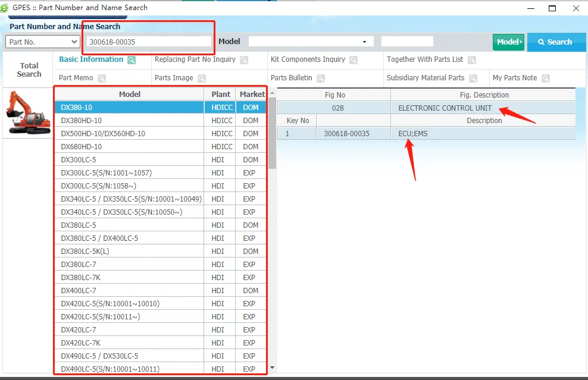Click magnifier icon beside My Parts Note
Screen dimensions: 588x380
pyautogui.click(x=546, y=78)
